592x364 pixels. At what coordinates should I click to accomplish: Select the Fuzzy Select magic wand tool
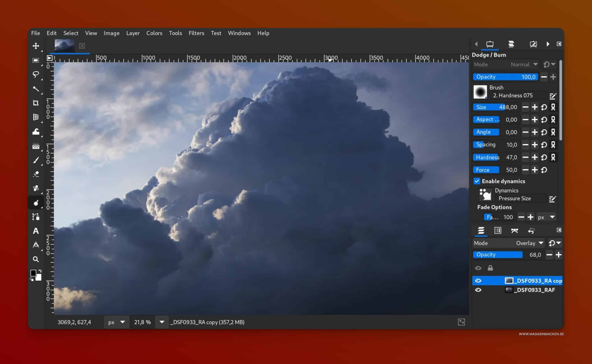coord(36,89)
